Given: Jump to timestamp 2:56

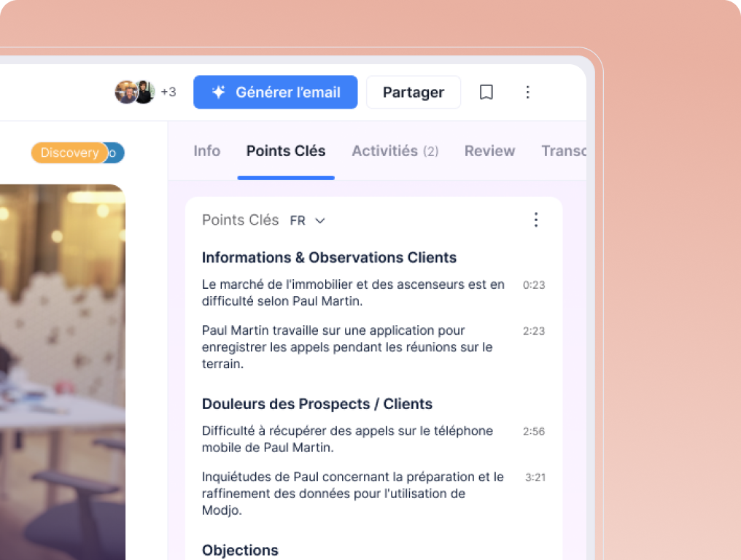Looking at the screenshot, I should (x=534, y=432).
